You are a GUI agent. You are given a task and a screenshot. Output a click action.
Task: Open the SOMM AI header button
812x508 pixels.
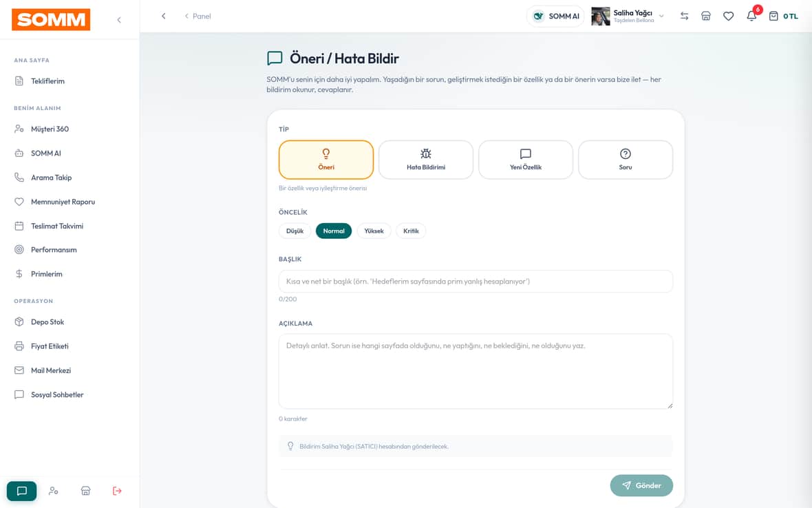pyautogui.click(x=555, y=16)
